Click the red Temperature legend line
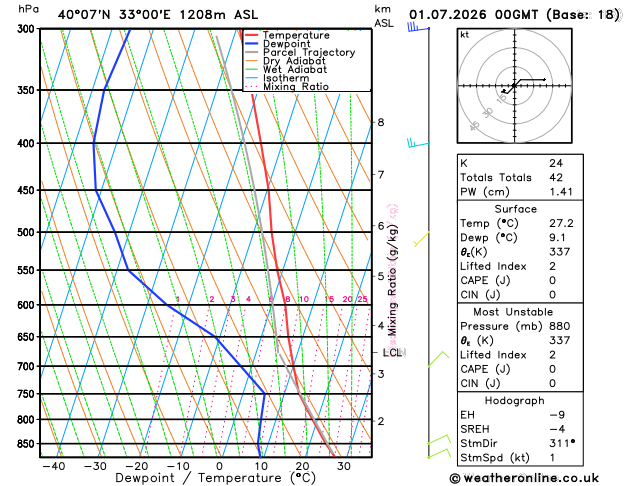Screen dimensions: 629x486 251,35
